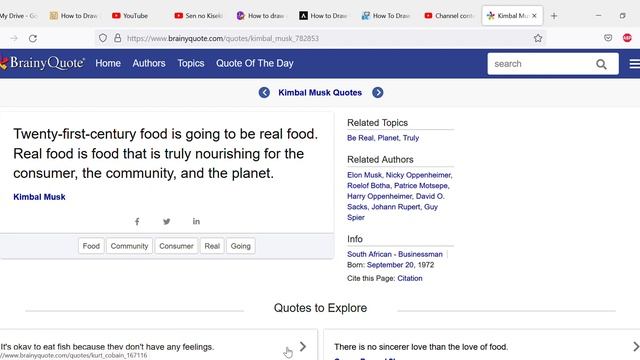The image size is (640, 360).
Task: Share quote on LinkedIn
Action: pos(196,221)
